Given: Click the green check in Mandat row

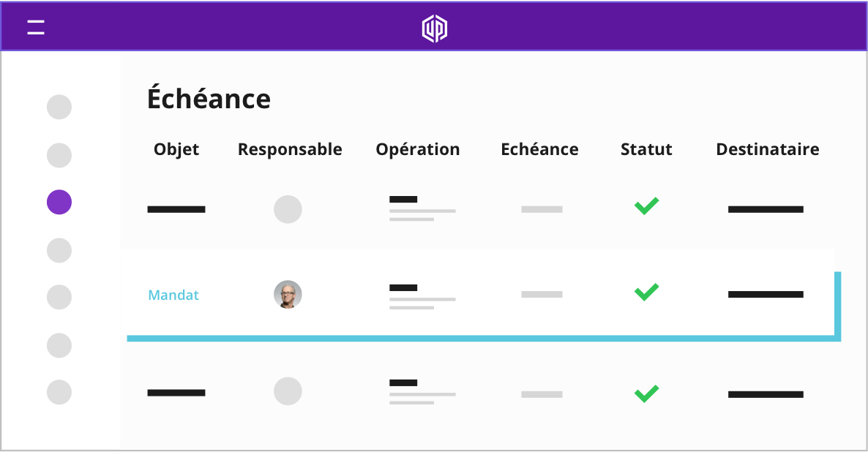Looking at the screenshot, I should [646, 292].
